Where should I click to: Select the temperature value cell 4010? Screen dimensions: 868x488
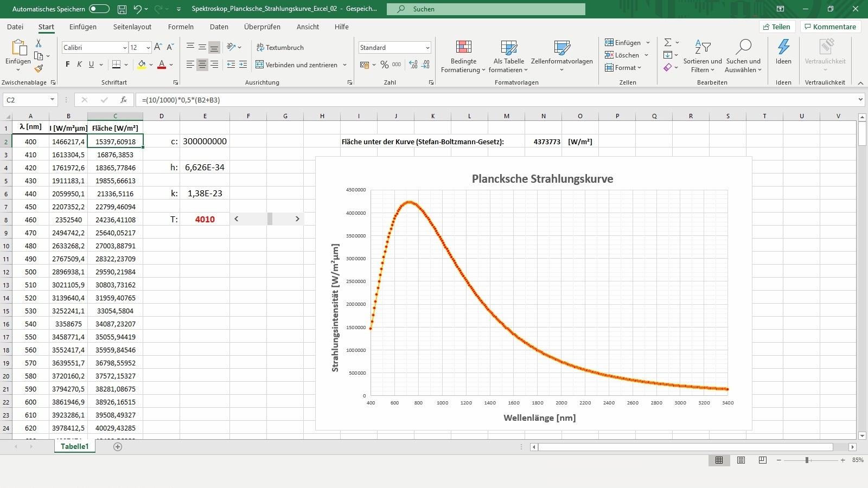[205, 219]
